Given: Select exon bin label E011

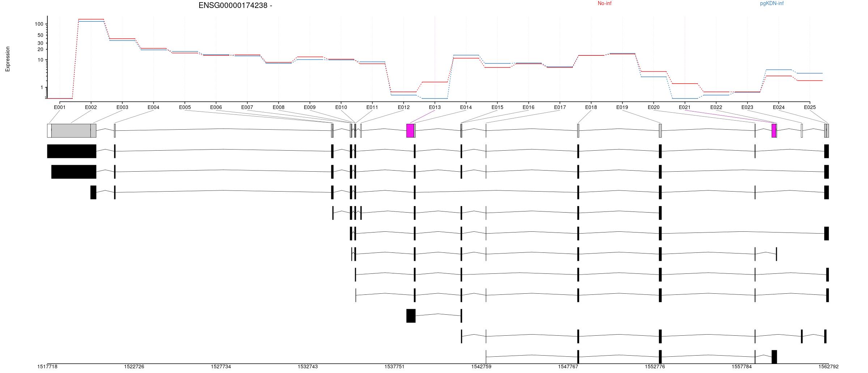Looking at the screenshot, I should click(372, 107).
